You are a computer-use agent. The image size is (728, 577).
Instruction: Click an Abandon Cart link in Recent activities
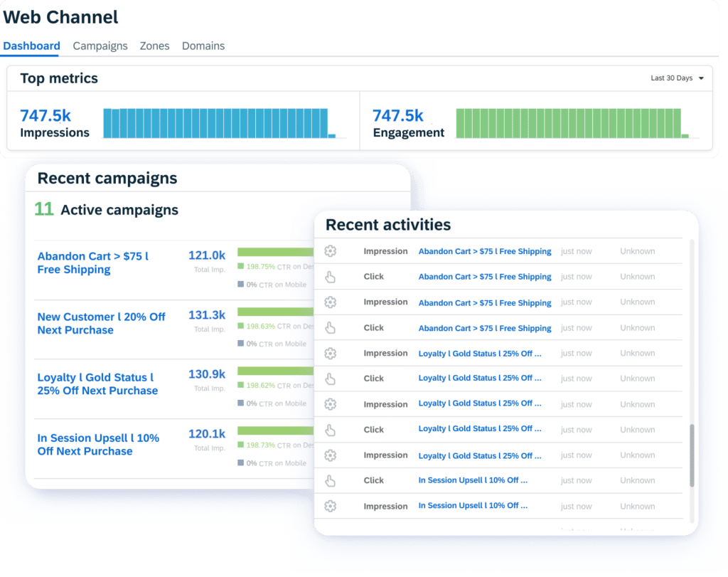click(x=483, y=251)
